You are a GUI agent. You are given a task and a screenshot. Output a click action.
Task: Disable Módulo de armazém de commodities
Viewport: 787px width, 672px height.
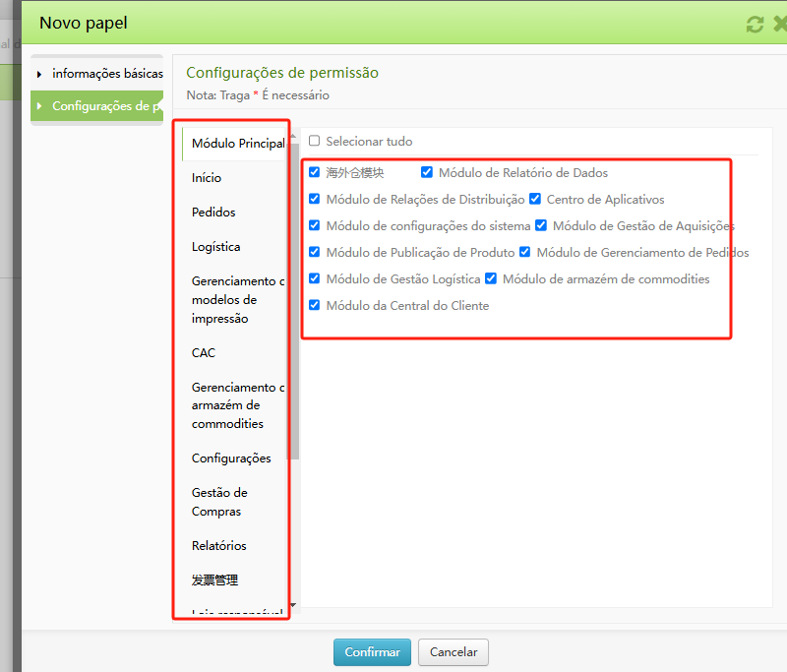(490, 278)
